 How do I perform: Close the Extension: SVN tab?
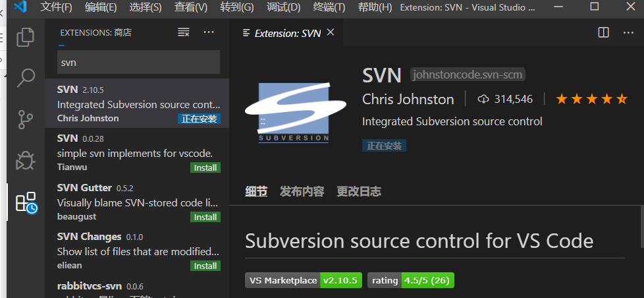click(330, 32)
